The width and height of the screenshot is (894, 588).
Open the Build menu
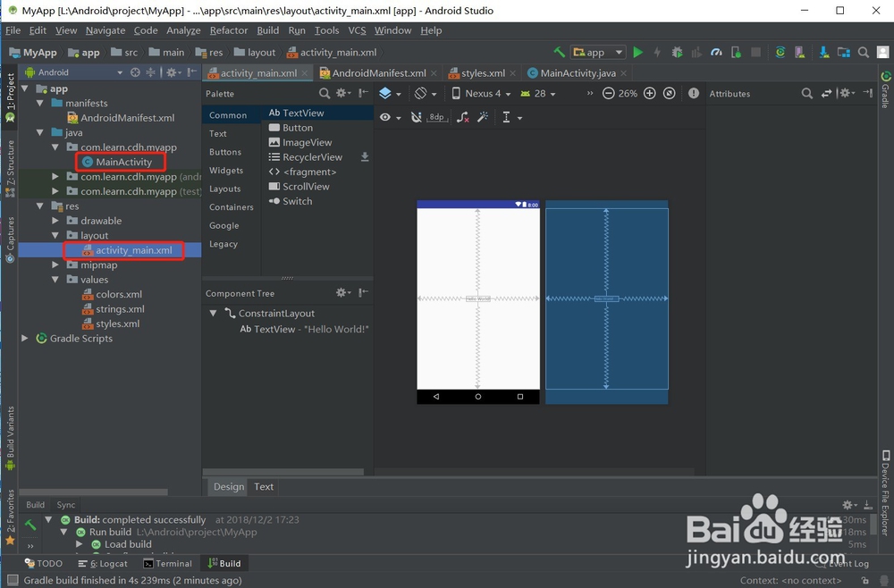(x=267, y=30)
